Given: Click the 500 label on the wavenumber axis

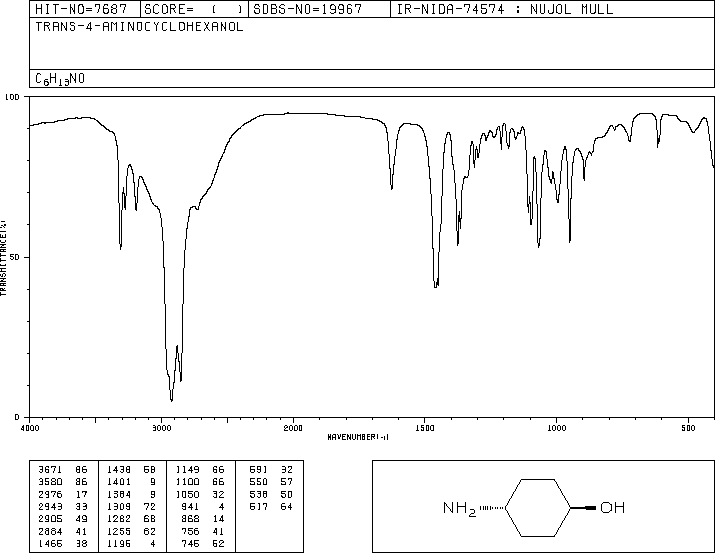Looking at the screenshot, I should [x=688, y=428].
